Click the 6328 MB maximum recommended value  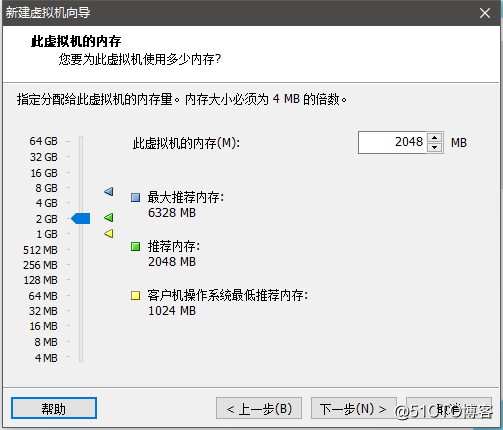tap(172, 213)
